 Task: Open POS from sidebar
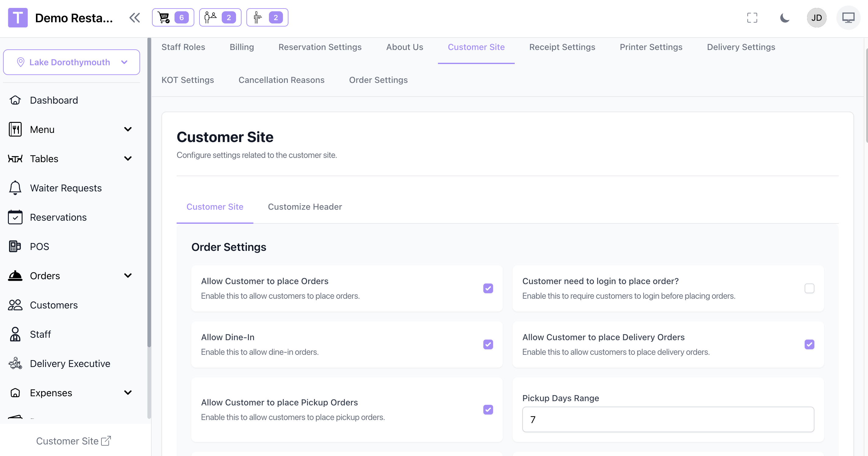pyautogui.click(x=39, y=247)
